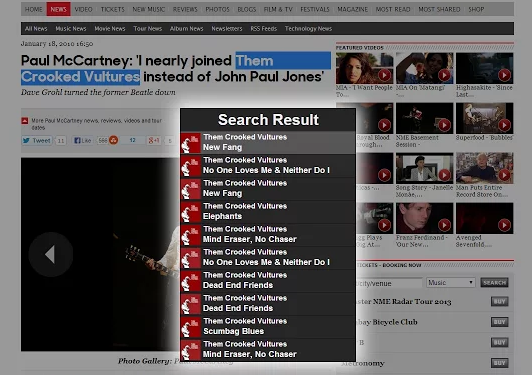Play the Franz Ferdinand 'Our New' video
Viewport: 532px width, 375px height.
424,218
